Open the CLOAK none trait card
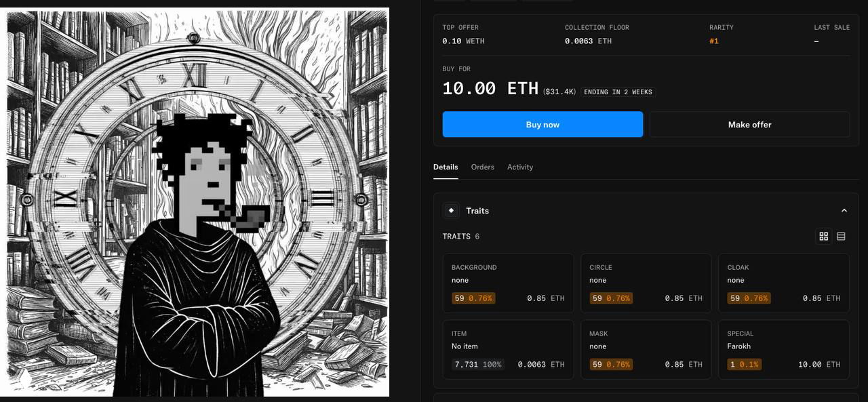Viewport: 868px width, 402px height. point(784,283)
